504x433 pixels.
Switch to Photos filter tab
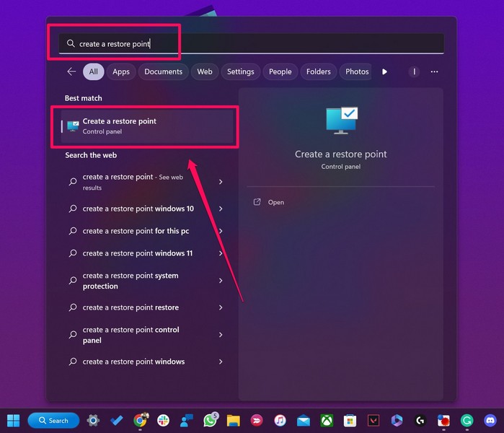(357, 71)
